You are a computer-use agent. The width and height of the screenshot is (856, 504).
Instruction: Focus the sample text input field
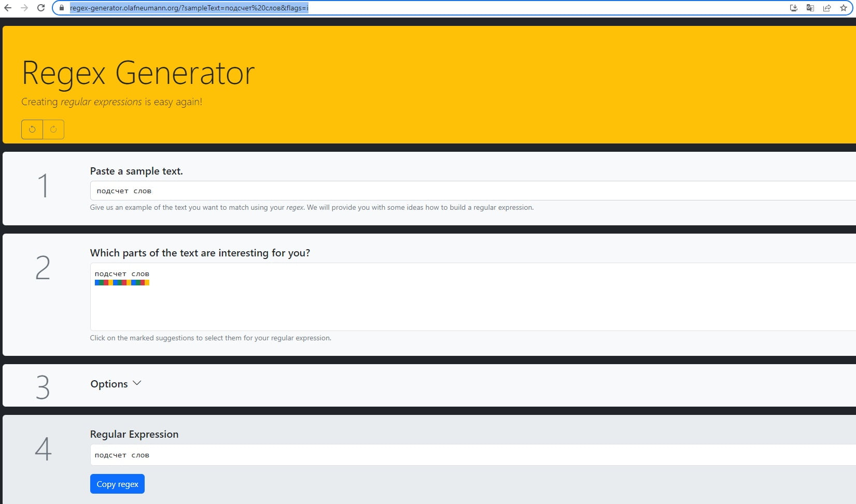(473, 191)
